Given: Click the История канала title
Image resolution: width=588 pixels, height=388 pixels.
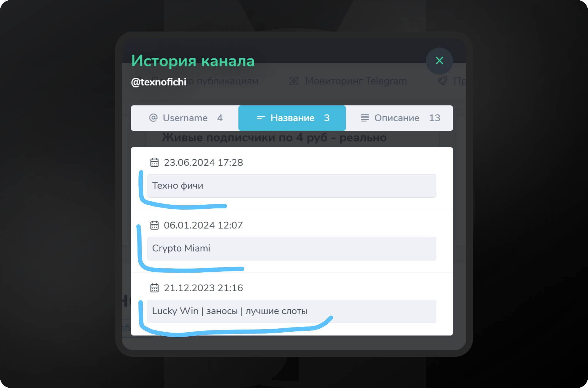Looking at the screenshot, I should coord(193,61).
